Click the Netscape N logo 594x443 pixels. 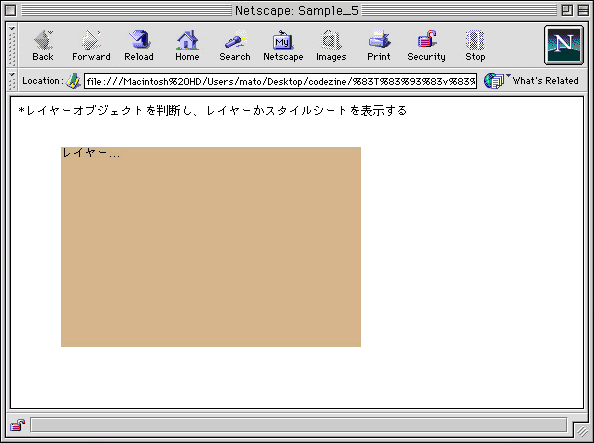564,45
